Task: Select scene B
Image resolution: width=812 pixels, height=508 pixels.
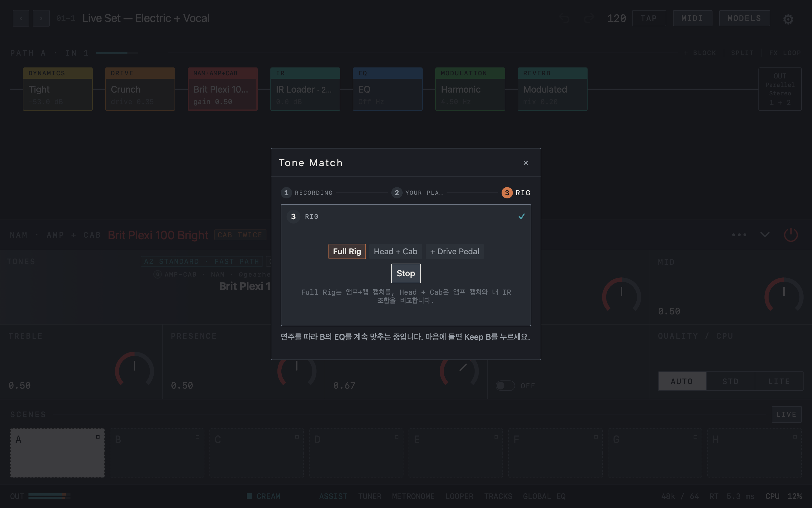Action: tap(157, 453)
